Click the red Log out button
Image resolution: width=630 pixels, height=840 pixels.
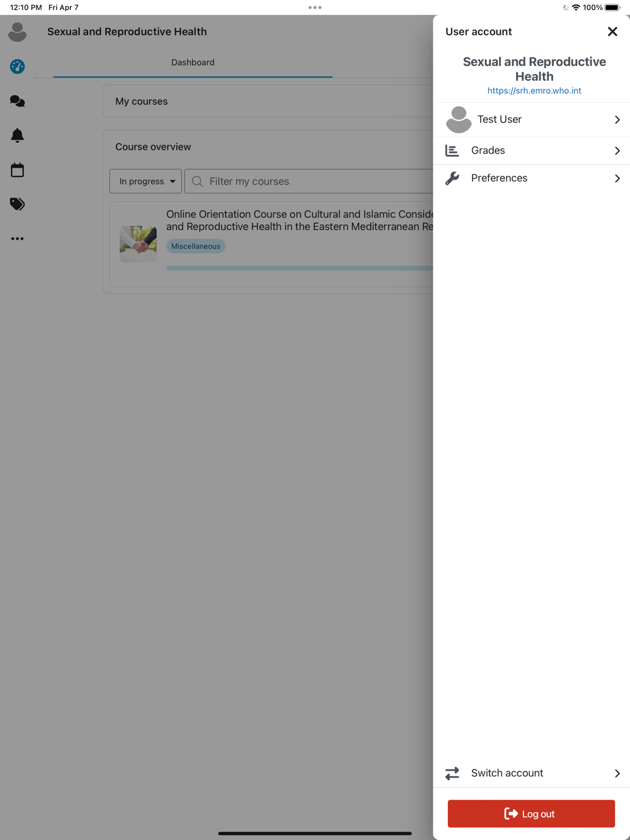(531, 814)
